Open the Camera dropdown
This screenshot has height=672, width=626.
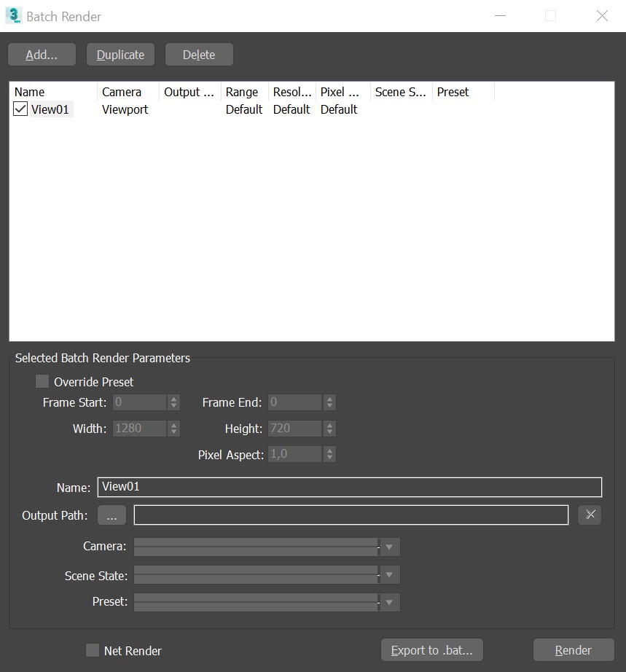tap(267, 547)
